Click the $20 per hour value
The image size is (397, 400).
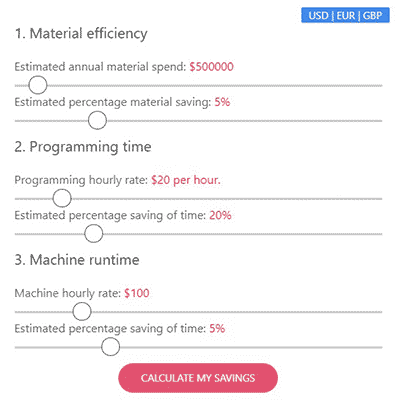click(x=186, y=180)
